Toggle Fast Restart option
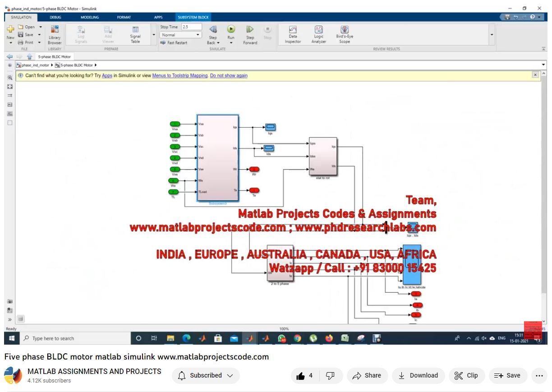 tap(174, 43)
